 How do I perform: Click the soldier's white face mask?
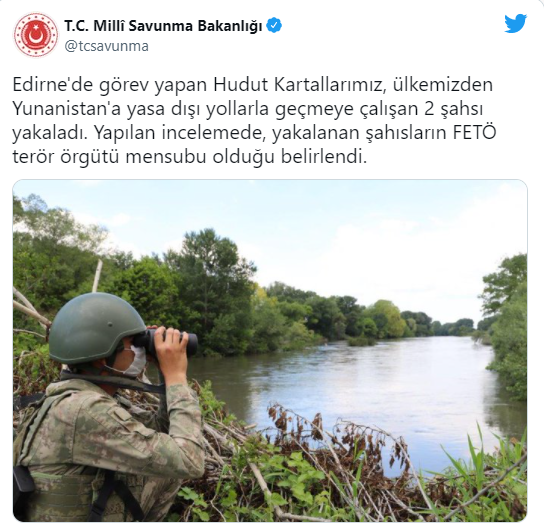pyautogui.click(x=134, y=362)
